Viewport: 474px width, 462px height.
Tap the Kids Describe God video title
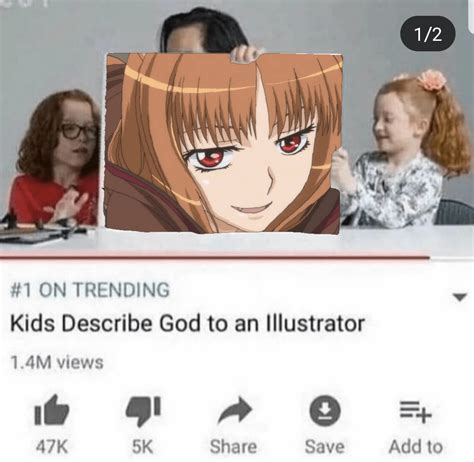[187, 323]
